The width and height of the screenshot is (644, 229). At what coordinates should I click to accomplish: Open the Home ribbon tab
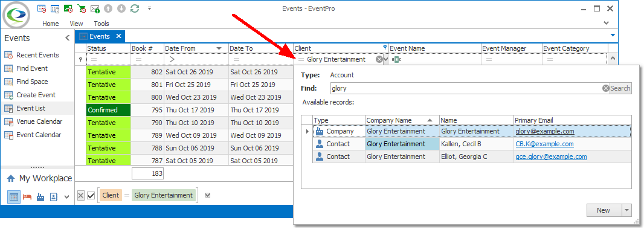click(x=51, y=24)
